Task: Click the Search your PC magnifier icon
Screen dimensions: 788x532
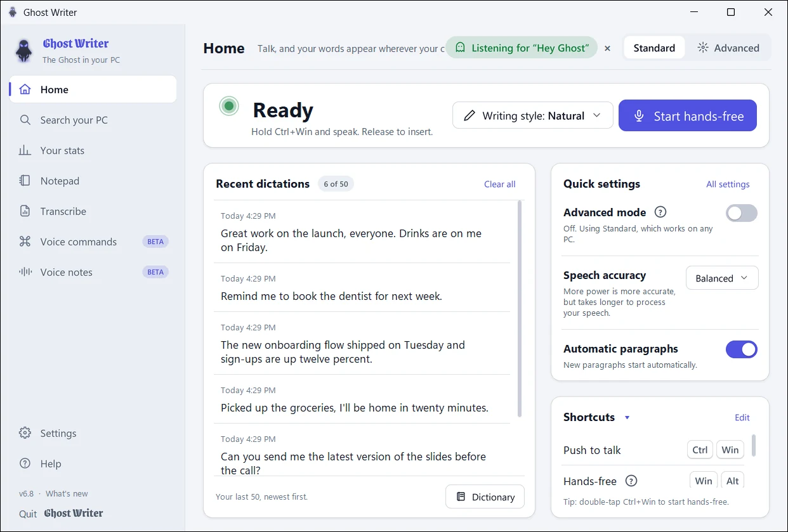Action: pos(25,120)
